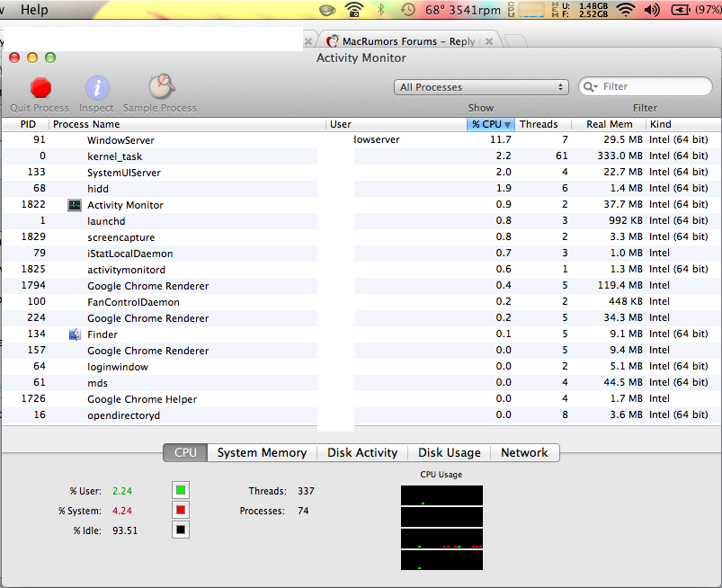Select Google Chrome Renderer with PID 157
Screen dimensions: 722x588
[x=361, y=351]
